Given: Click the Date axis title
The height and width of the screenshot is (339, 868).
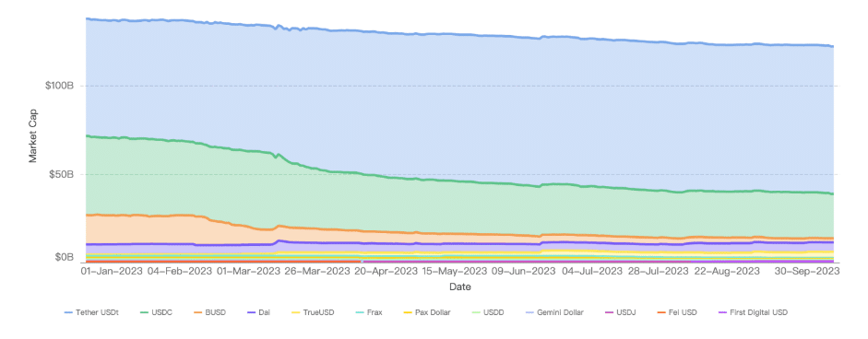Looking at the screenshot, I should (460, 287).
